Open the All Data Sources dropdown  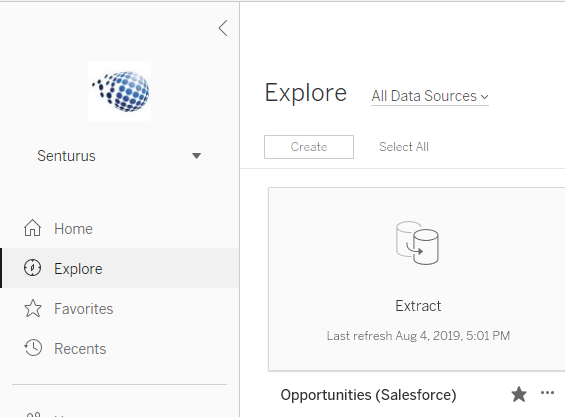coord(430,96)
